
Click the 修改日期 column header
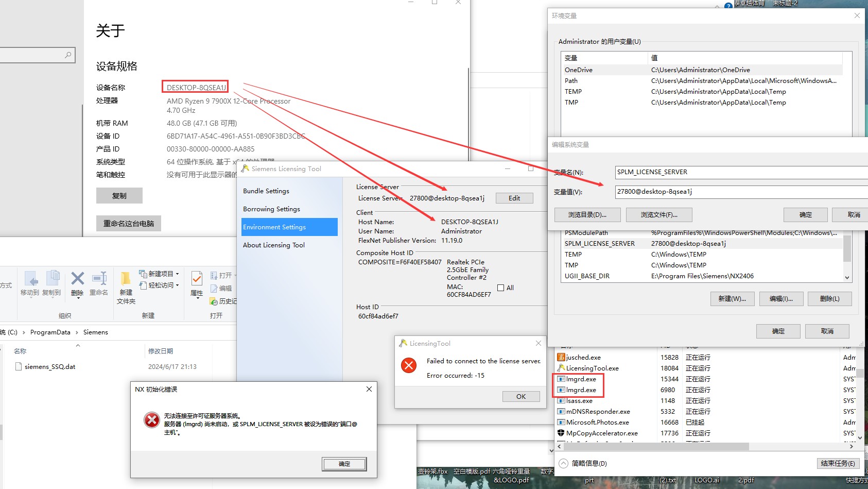coord(161,351)
